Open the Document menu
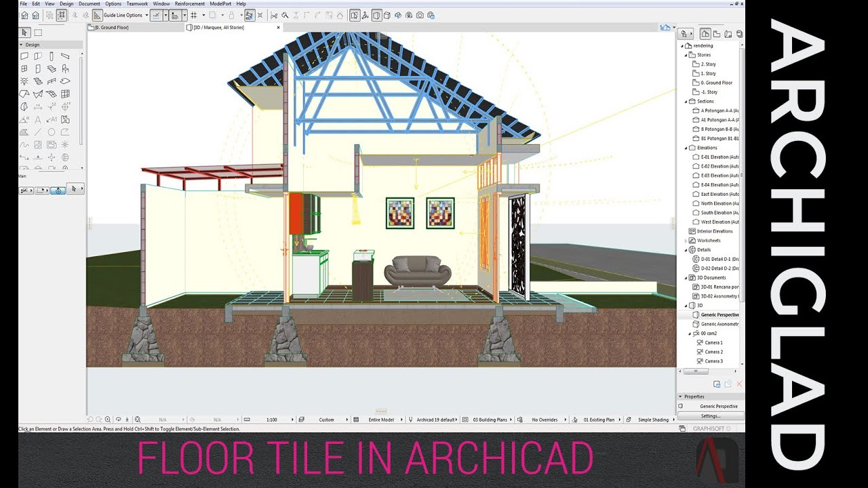868x488 pixels. tap(90, 3)
